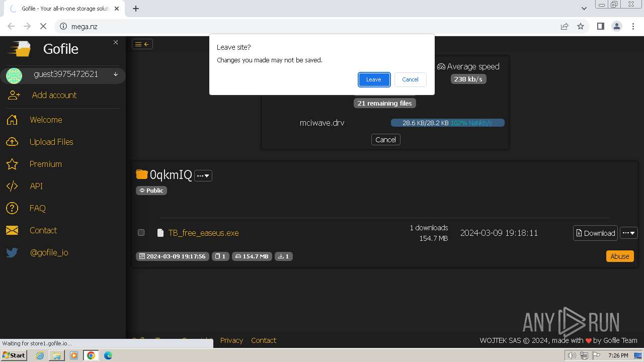This screenshot has width=644, height=362.
Task: Open tab search chevron dropdown
Action: 584,9
